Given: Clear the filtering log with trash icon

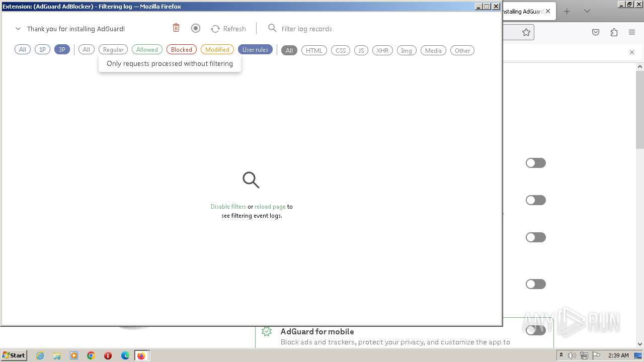Looking at the screenshot, I should point(176,28).
